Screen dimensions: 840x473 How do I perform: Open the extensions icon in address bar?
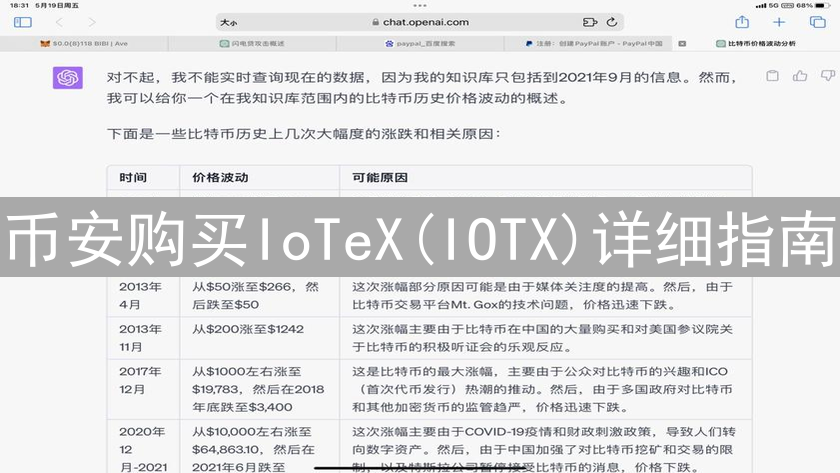(x=589, y=22)
